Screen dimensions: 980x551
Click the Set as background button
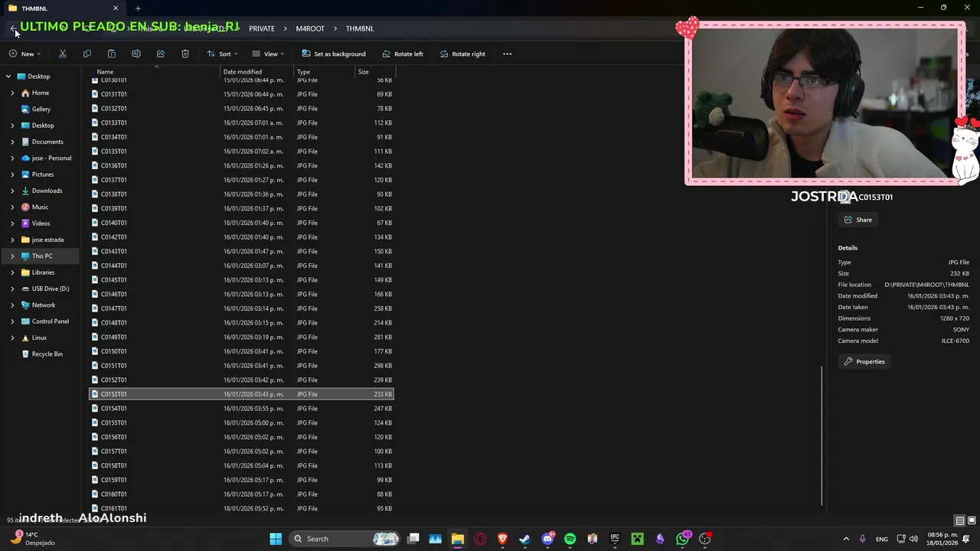pyautogui.click(x=334, y=54)
